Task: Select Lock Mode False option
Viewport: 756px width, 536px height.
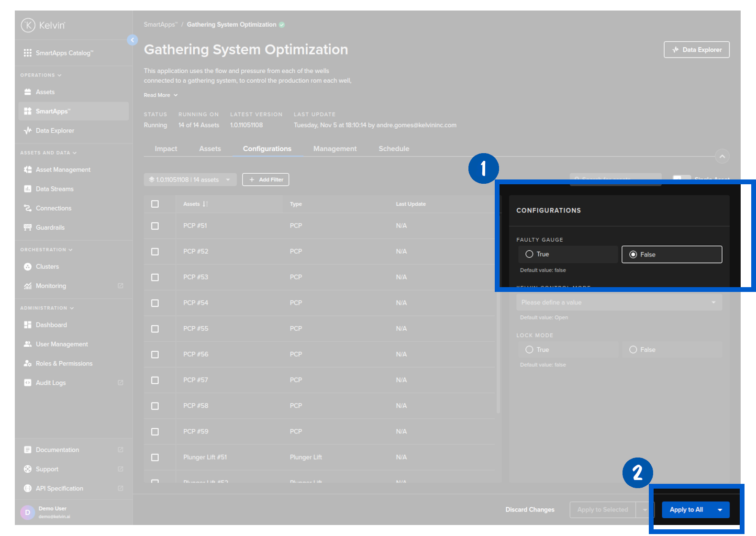Action: click(x=633, y=350)
